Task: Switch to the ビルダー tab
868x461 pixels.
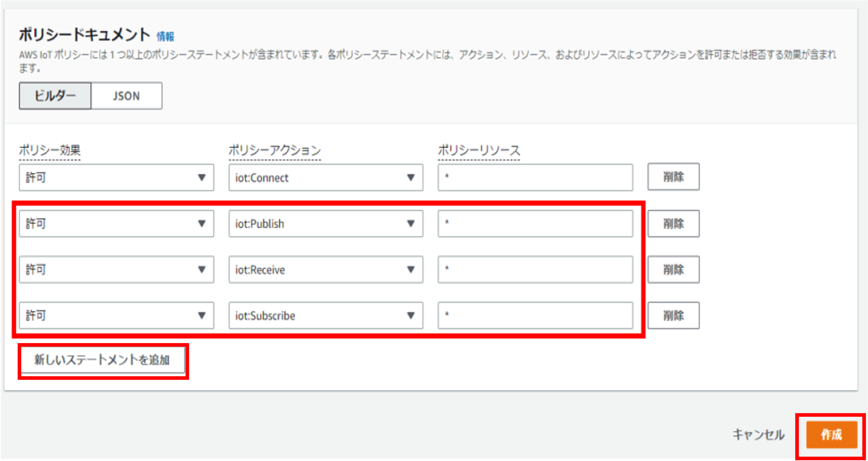Action: [55, 96]
